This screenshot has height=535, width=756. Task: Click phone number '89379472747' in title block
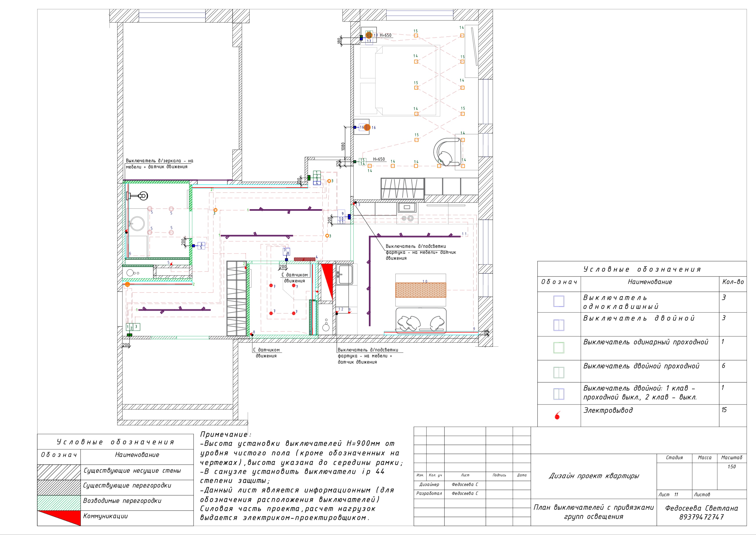coord(701,517)
